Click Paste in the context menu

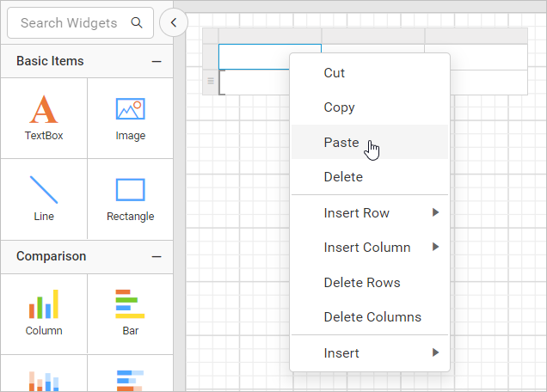[x=341, y=143]
